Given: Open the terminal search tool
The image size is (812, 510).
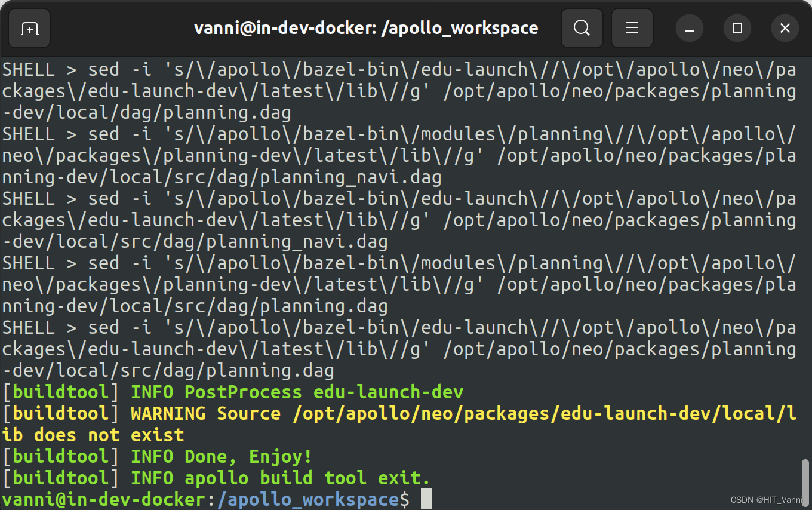Looking at the screenshot, I should pos(581,28).
